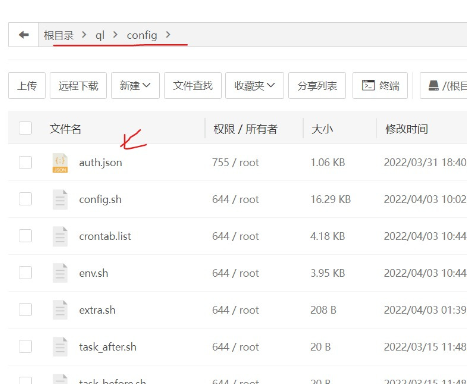Click chevron after config breadcrumb
Screen dimensions: 467x384
[168, 35]
